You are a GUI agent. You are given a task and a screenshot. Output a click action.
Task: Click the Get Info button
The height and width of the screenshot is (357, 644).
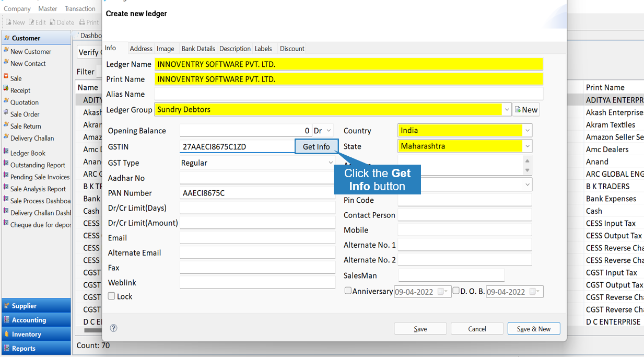(x=317, y=146)
